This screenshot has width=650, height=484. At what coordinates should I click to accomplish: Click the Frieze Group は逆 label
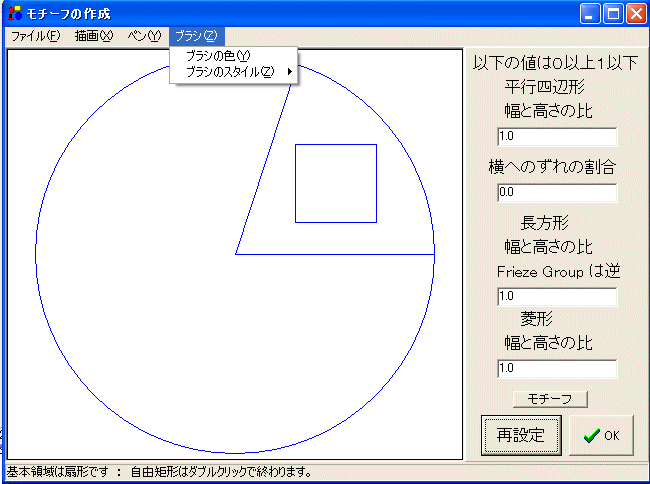coord(558,272)
